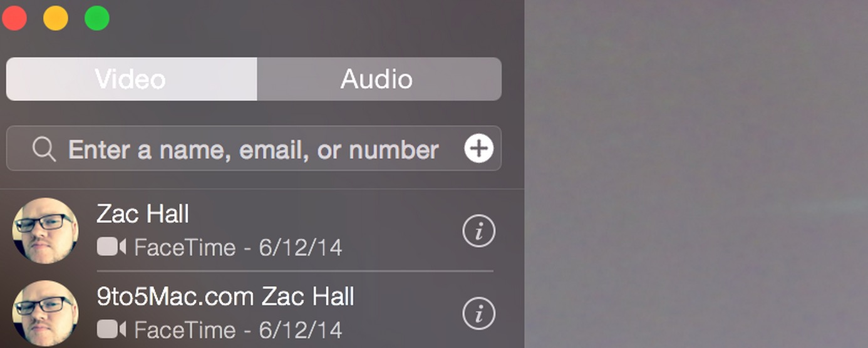The image size is (868, 348).
Task: Select the 9to5Mac.com Zac Hall avatar
Action: click(45, 314)
